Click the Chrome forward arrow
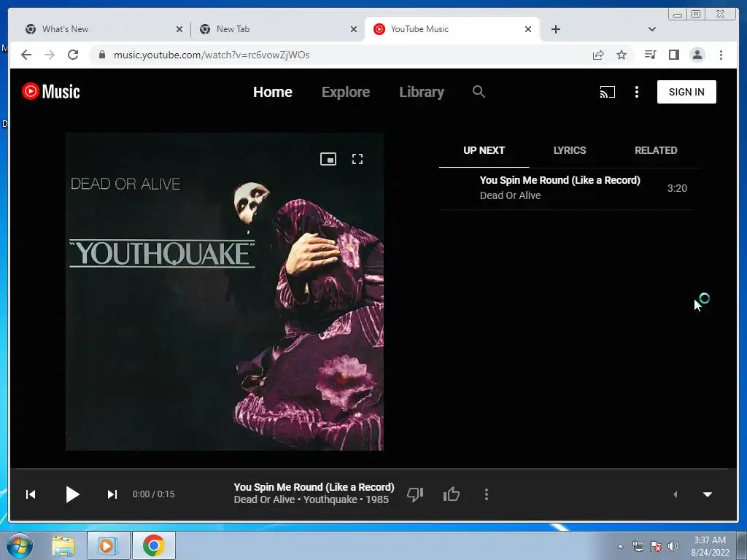Viewport: 747px width, 560px height. coord(50,55)
